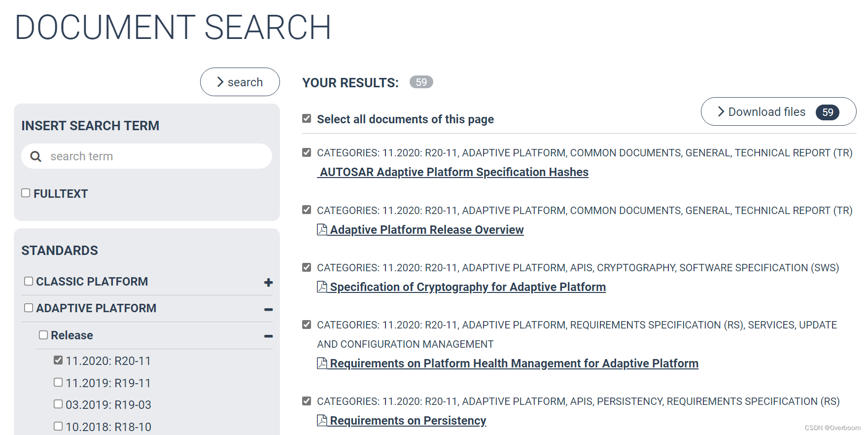This screenshot has width=868, height=435.
Task: Open AUTOSAR Adaptive Platform Specification Hashes link
Action: (x=453, y=172)
